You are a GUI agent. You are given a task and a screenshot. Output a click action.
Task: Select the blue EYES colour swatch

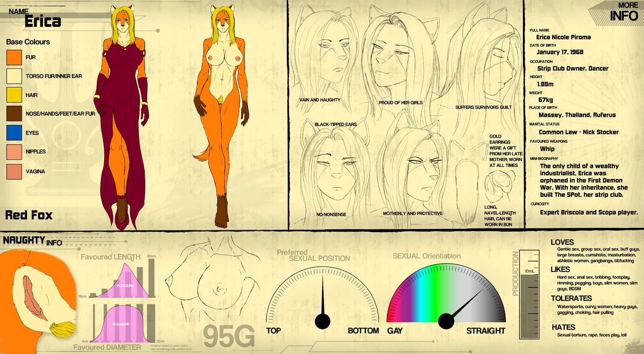(14, 133)
